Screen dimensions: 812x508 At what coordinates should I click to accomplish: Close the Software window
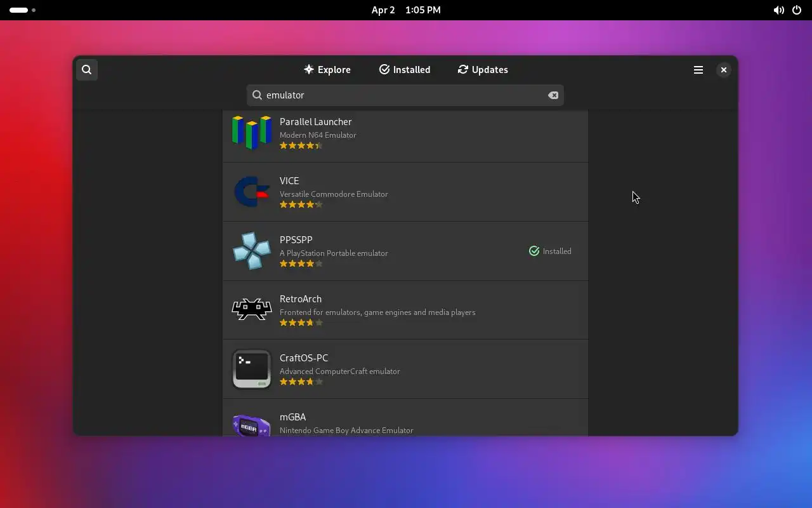tap(724, 70)
